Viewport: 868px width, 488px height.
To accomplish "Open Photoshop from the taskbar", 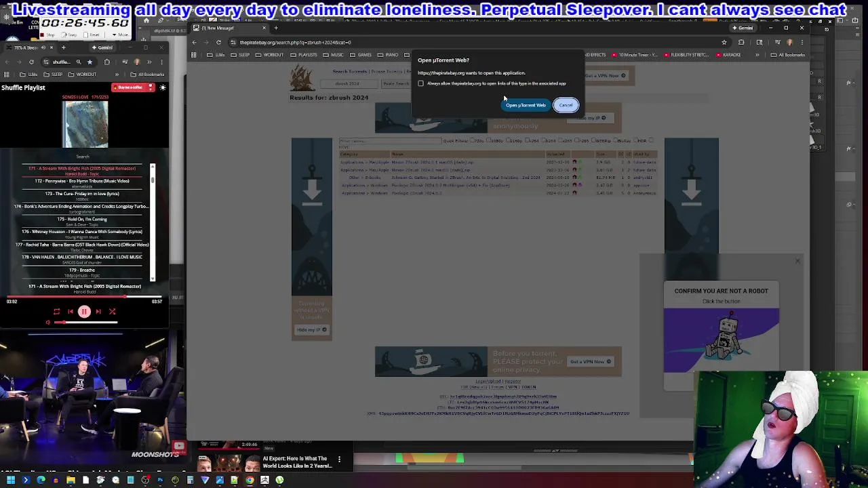I will 160,480.
